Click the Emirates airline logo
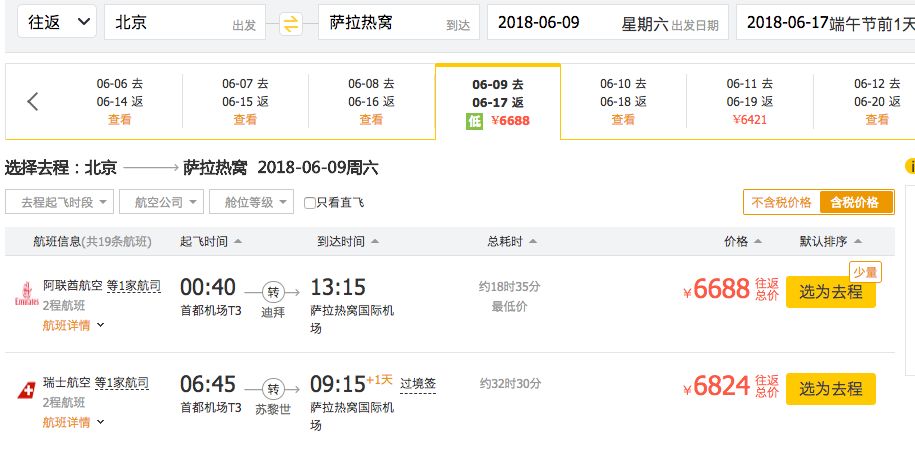 coord(27,294)
